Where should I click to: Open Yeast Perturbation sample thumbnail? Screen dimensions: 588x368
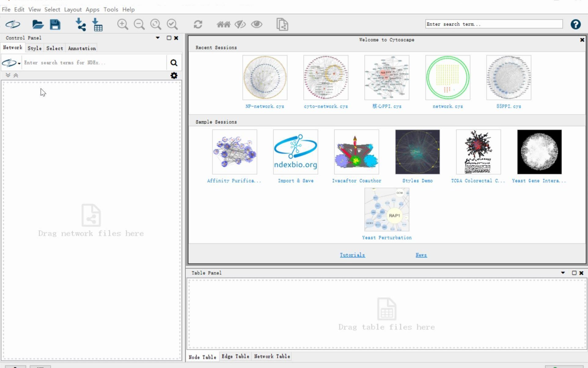click(387, 210)
